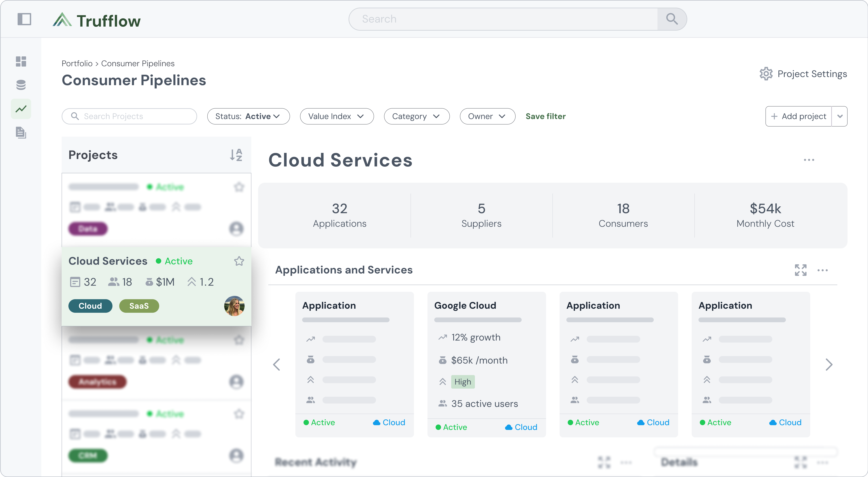Open Applications and Services more options
This screenshot has width=868, height=477.
coord(822,270)
